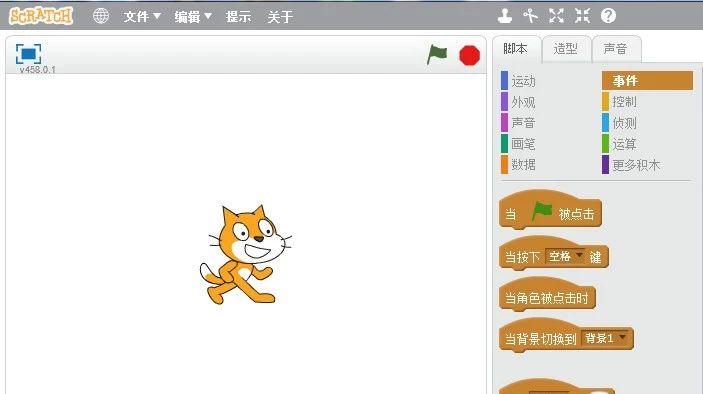Image resolution: width=703 pixels, height=394 pixels.
Task: Select the 侦测 block category
Action: coord(620,123)
